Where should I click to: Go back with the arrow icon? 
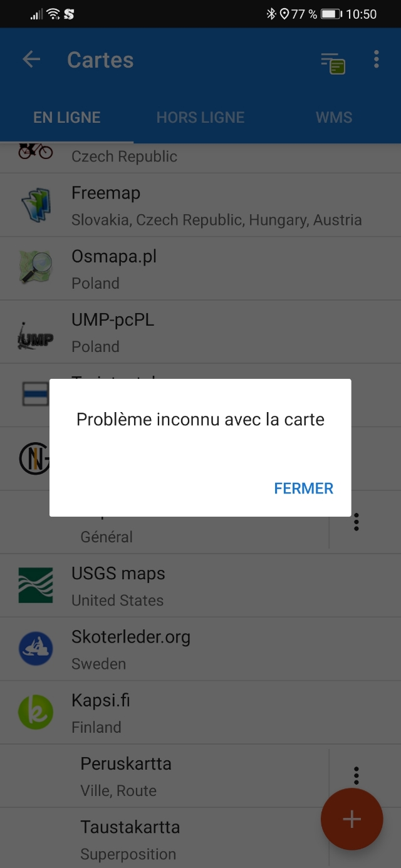31,59
